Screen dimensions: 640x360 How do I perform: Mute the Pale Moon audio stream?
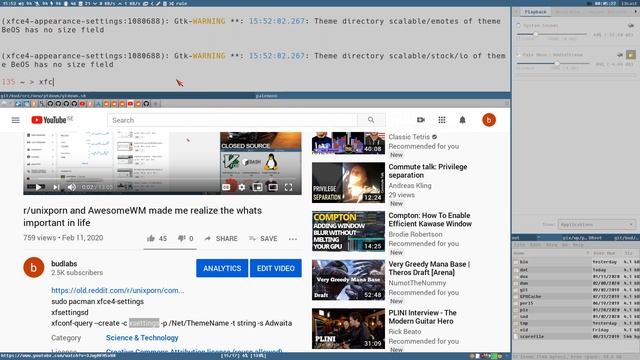620,54
